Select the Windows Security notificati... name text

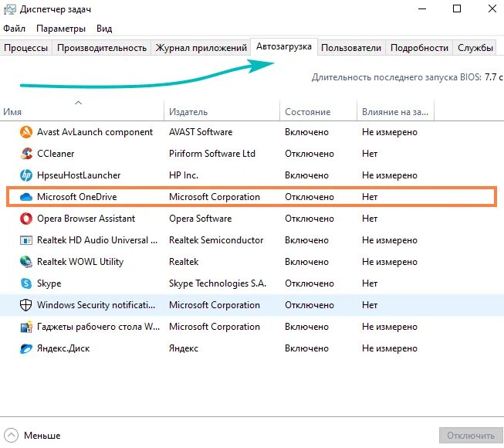pos(96,305)
